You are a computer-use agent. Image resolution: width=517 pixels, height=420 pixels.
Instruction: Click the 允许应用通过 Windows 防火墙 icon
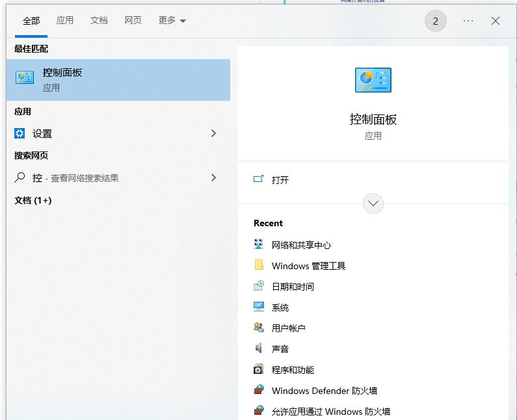[259, 410]
